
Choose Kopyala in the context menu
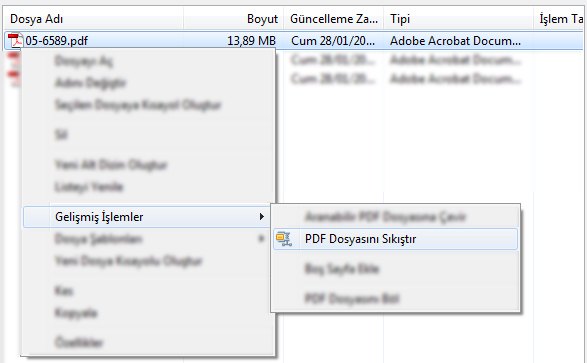pos(76,313)
